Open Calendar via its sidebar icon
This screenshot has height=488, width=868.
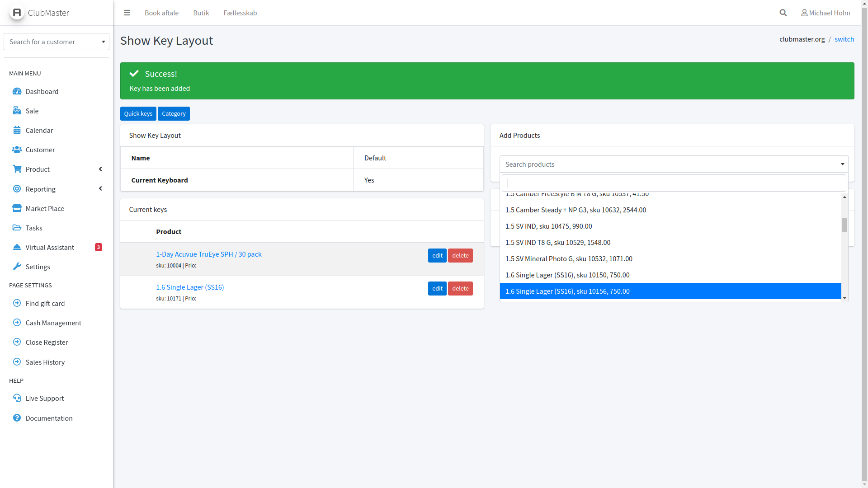coord(17,130)
